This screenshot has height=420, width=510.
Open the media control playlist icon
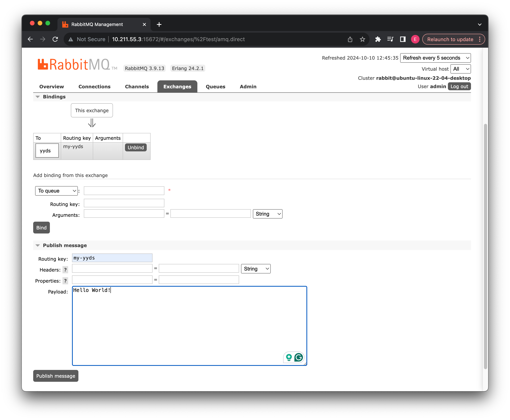click(390, 39)
